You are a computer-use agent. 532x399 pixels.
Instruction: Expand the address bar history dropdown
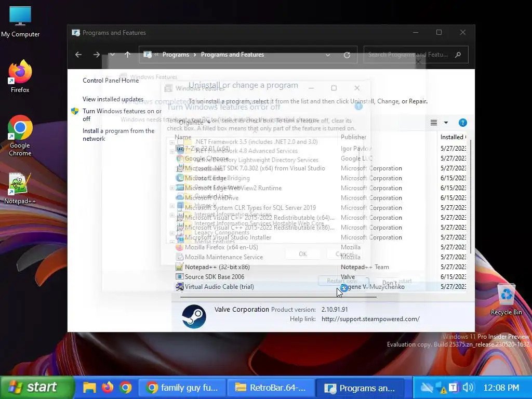[x=328, y=55]
